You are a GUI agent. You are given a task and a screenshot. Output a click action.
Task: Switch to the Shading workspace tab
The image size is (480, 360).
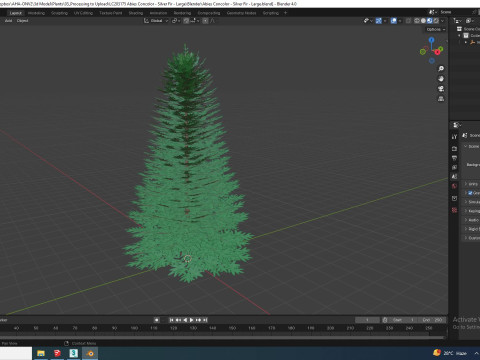(136, 13)
